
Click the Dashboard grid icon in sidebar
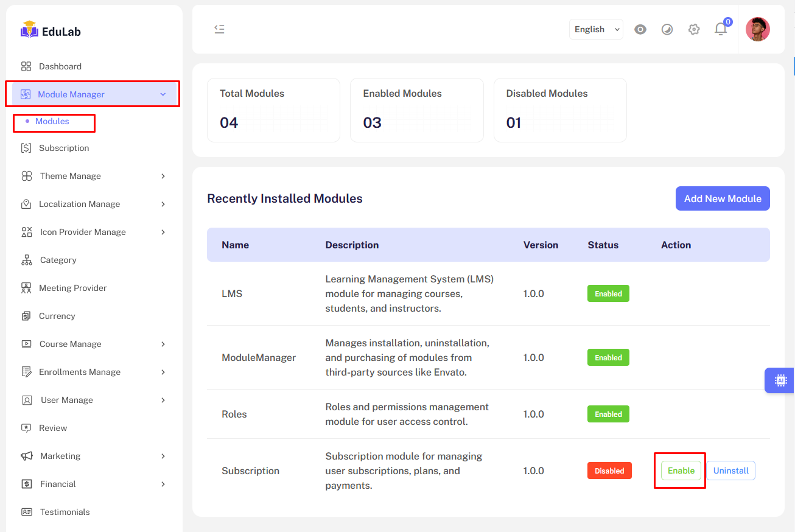coord(26,66)
